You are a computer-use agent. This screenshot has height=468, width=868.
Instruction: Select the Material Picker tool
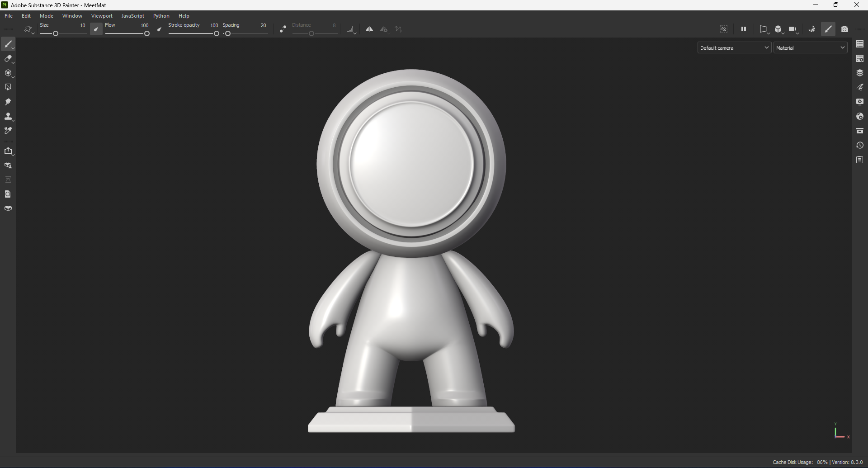pos(8,131)
